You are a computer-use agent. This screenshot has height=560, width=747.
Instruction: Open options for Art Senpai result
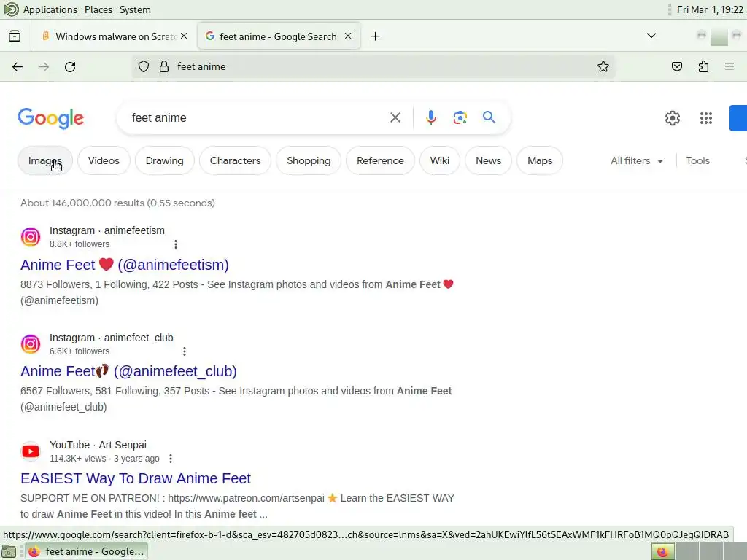tap(171, 459)
